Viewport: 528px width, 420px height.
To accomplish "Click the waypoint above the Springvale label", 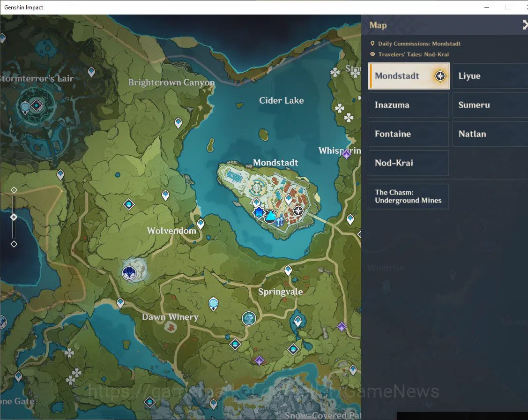I will point(288,270).
